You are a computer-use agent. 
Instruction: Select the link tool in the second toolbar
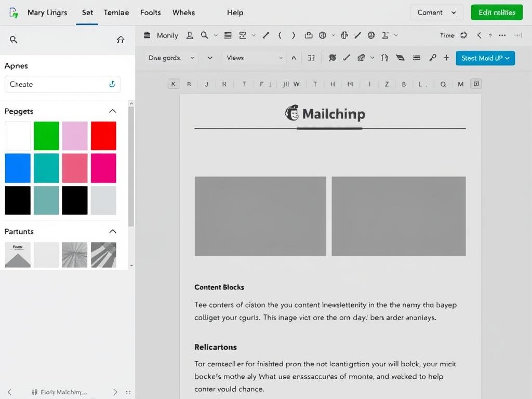point(432,58)
